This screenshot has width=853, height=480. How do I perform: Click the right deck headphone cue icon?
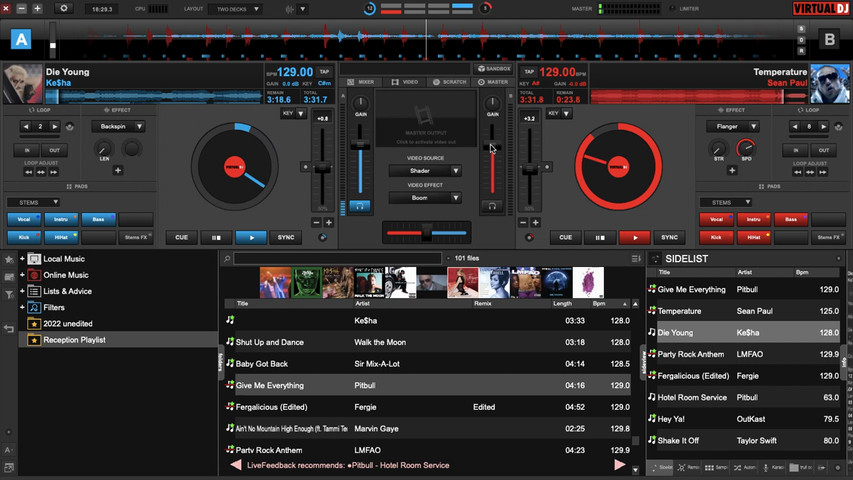[492, 206]
